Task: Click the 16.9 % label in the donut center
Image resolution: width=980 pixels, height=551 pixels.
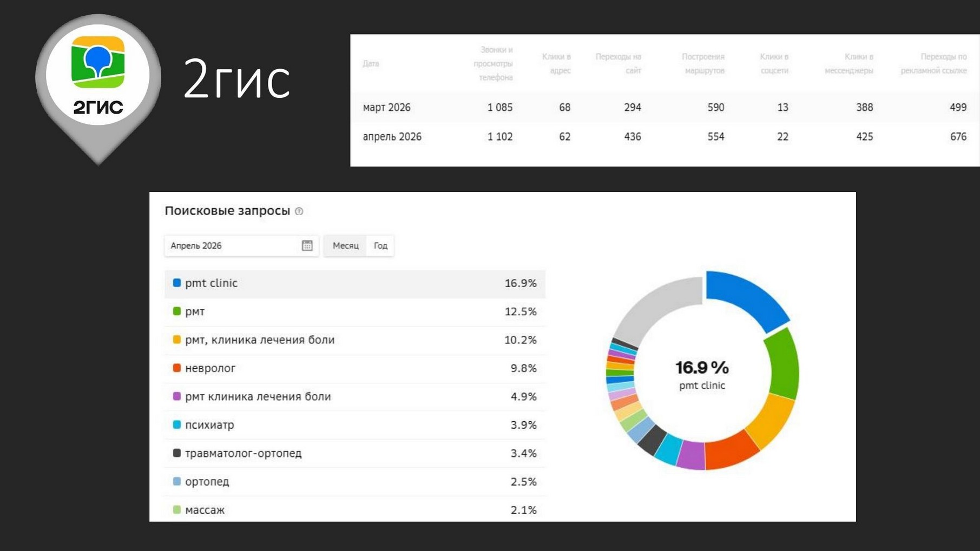Action: point(702,368)
